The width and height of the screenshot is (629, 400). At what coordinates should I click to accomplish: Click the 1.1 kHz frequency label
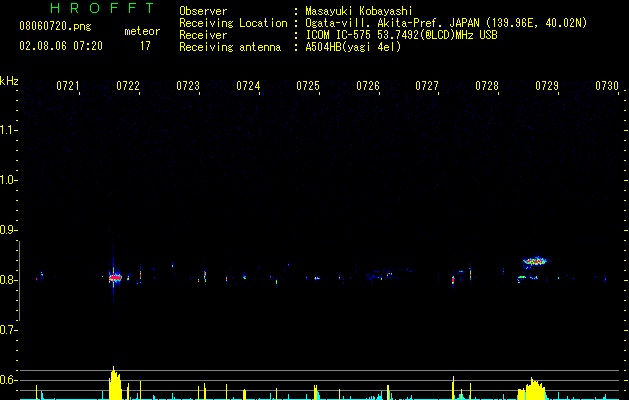(x=8, y=130)
